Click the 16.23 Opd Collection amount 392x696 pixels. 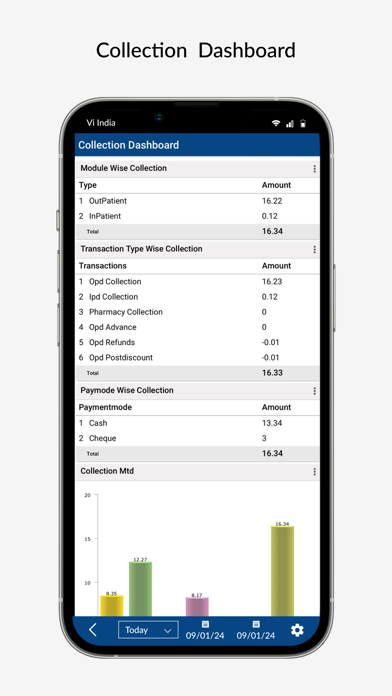pos(272,281)
